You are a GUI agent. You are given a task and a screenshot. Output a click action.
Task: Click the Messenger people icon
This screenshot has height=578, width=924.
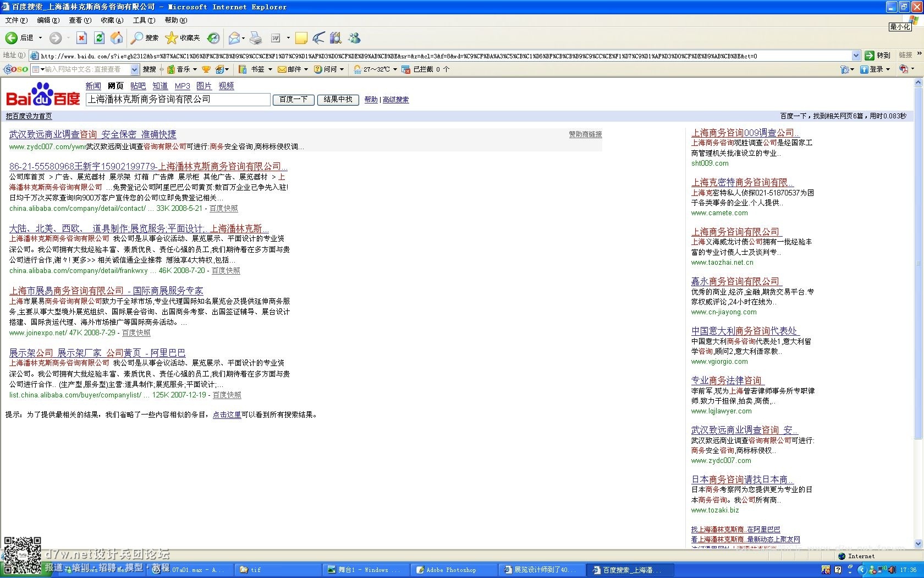pos(355,38)
